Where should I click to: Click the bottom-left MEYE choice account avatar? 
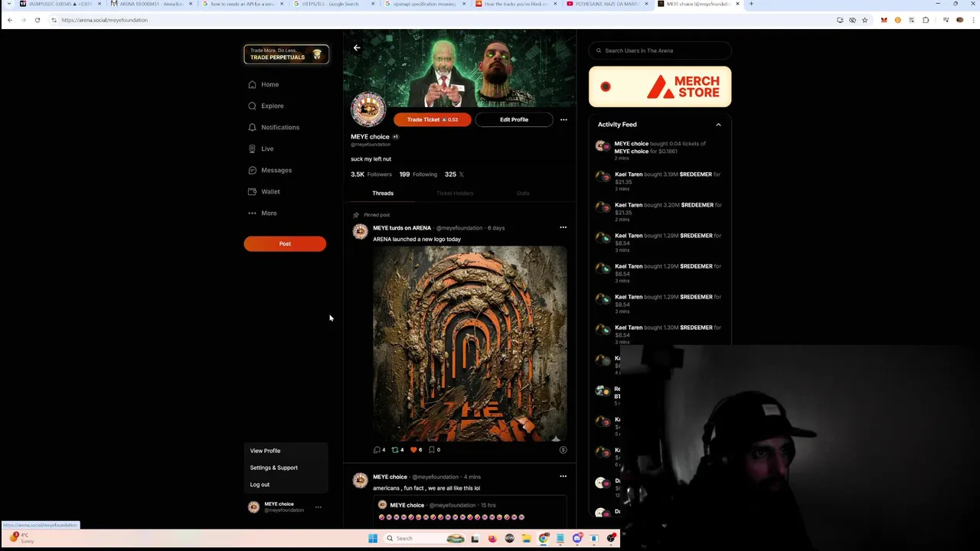pyautogui.click(x=253, y=507)
